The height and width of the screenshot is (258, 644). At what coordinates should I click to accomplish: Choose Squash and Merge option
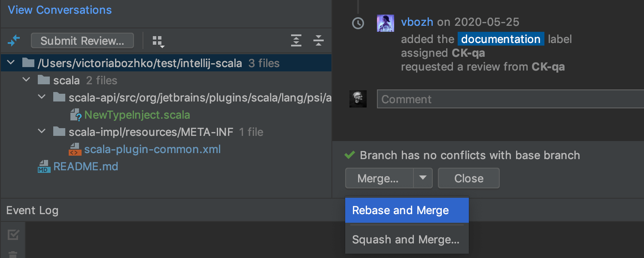(x=405, y=240)
